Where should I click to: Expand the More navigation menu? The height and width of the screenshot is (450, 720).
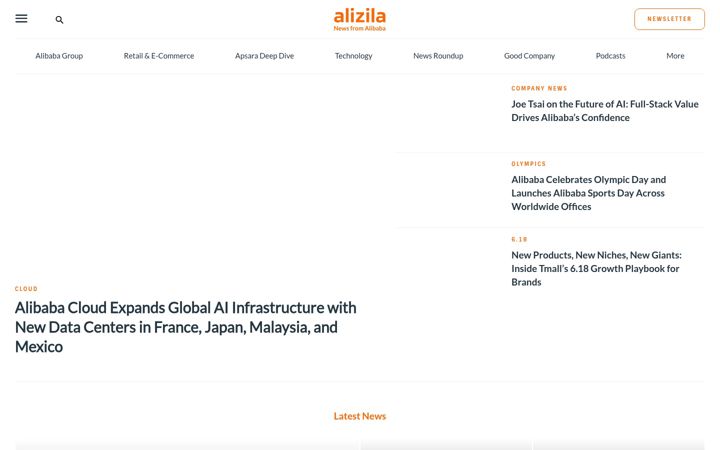pos(675,56)
